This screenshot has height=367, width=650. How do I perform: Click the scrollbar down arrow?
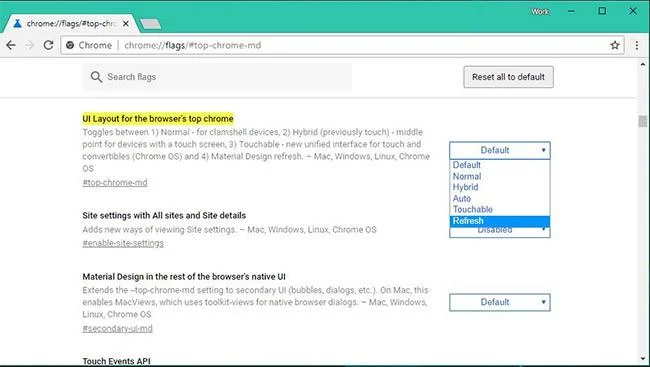[x=643, y=359]
